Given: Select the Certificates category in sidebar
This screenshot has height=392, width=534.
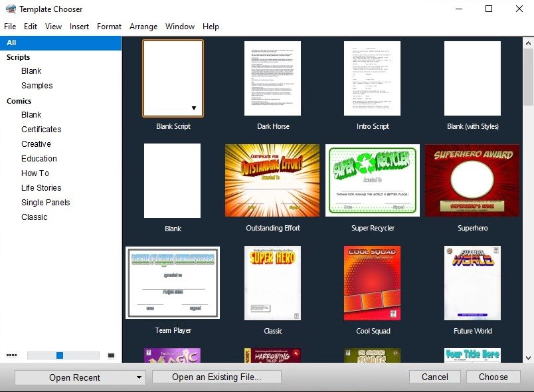Looking at the screenshot, I should pyautogui.click(x=41, y=130).
